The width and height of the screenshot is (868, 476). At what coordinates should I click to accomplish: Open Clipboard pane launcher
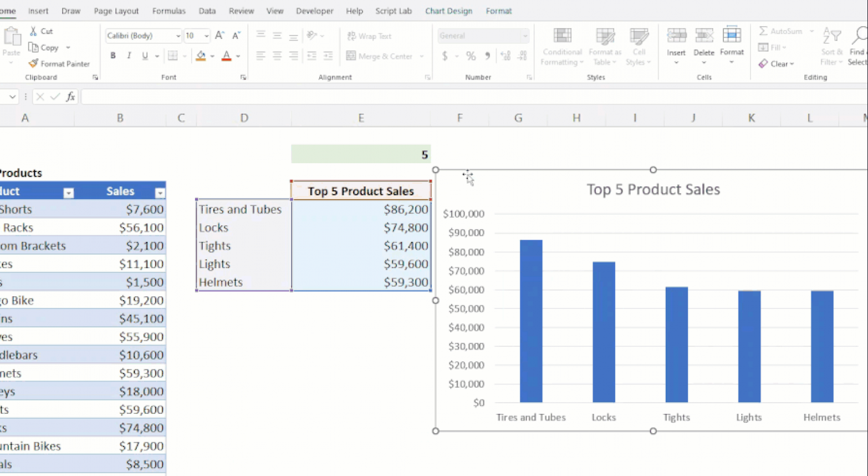coord(95,78)
